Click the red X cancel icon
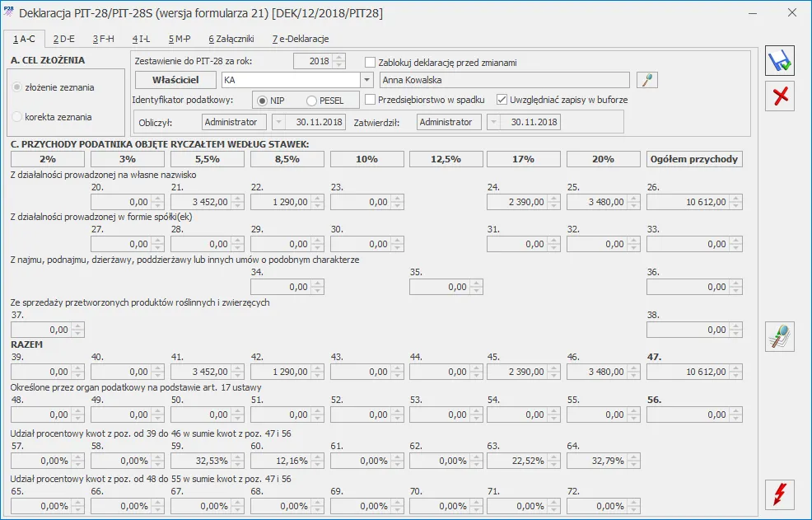812x520 pixels. (779, 96)
